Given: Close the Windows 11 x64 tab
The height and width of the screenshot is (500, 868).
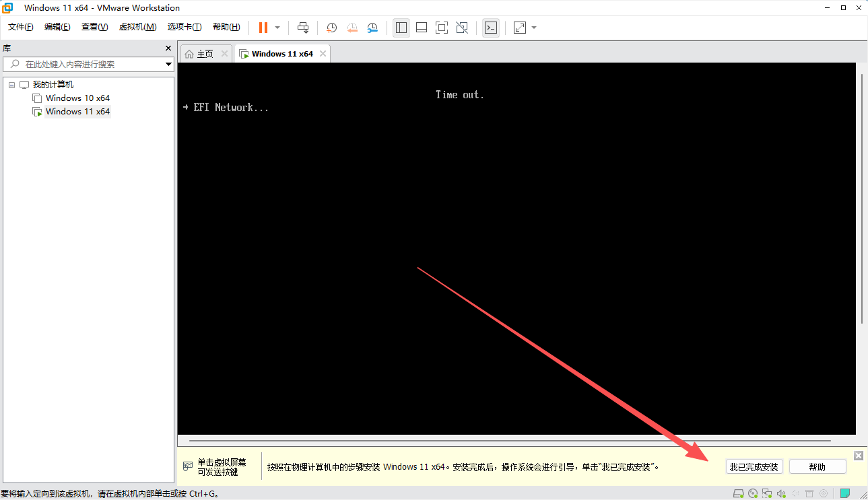Looking at the screenshot, I should tap(323, 54).
